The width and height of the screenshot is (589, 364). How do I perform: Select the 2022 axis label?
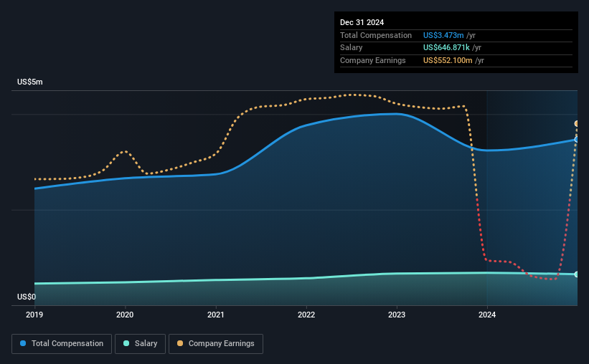point(306,315)
